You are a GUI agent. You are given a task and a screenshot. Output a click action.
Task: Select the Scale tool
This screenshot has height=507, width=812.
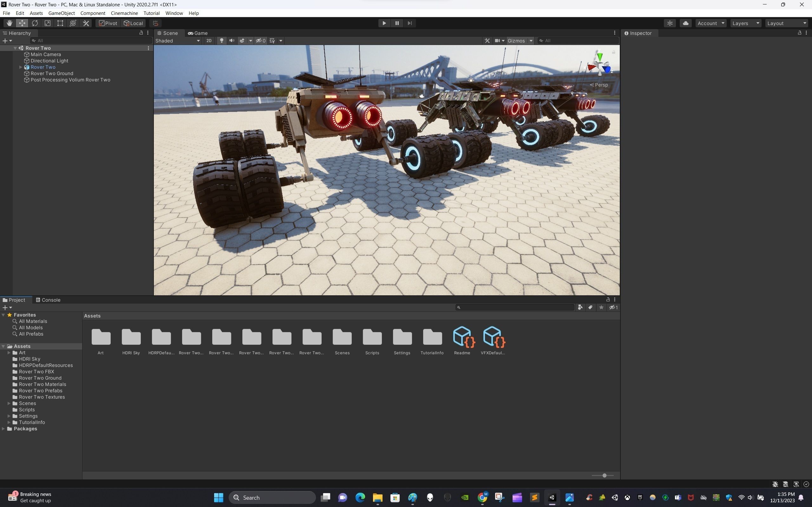tap(47, 23)
